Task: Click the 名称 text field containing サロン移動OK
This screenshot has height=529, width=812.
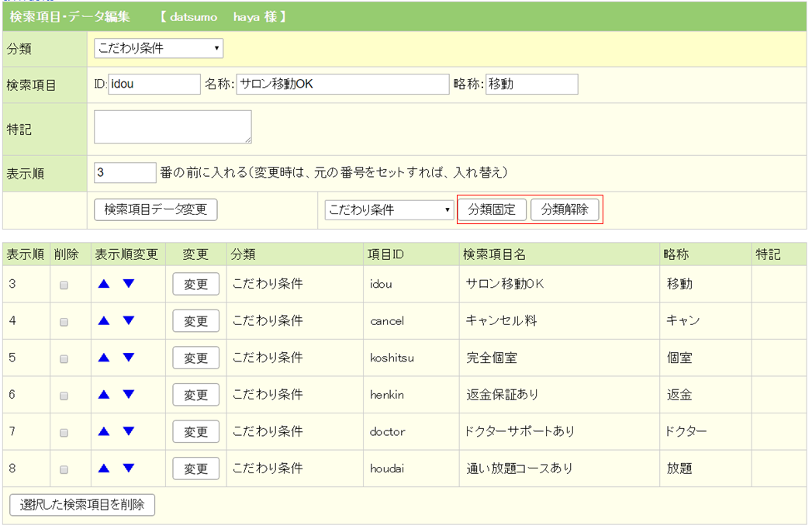Action: click(342, 85)
